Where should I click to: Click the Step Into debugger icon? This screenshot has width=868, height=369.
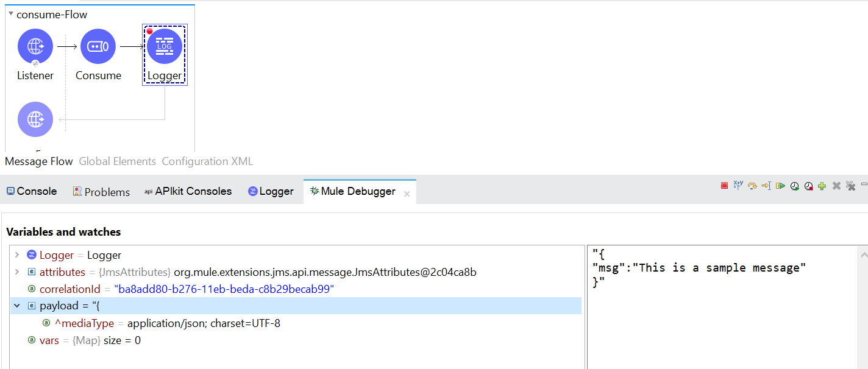766,186
